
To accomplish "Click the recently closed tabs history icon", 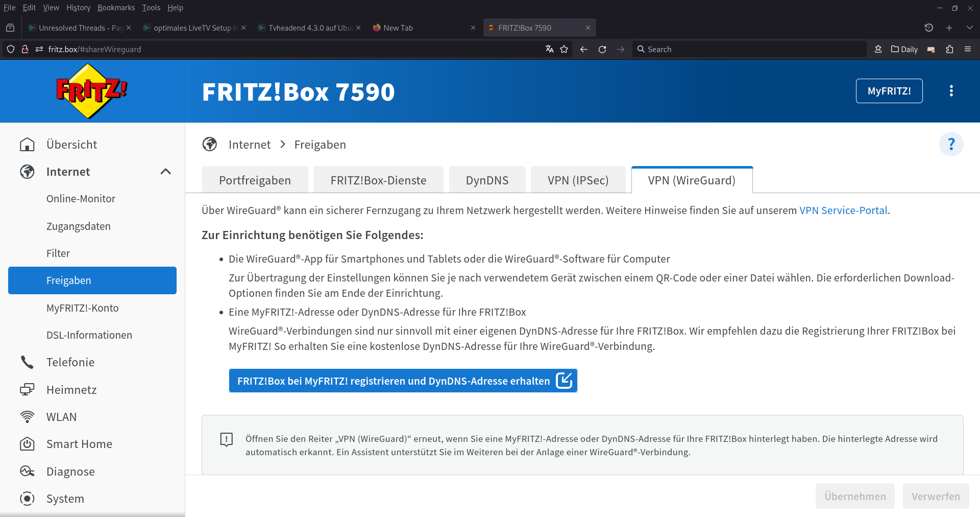I will (x=929, y=28).
